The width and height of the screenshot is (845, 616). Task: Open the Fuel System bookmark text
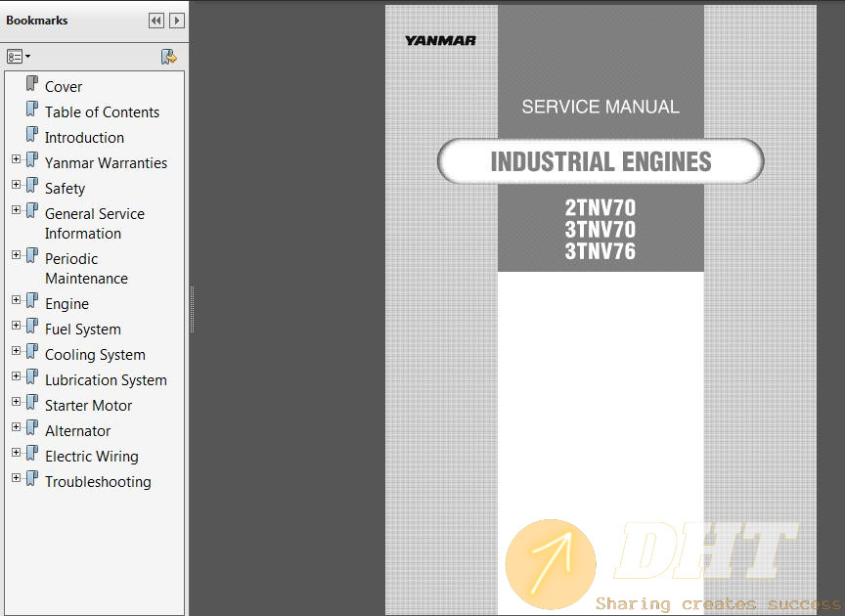[83, 330]
